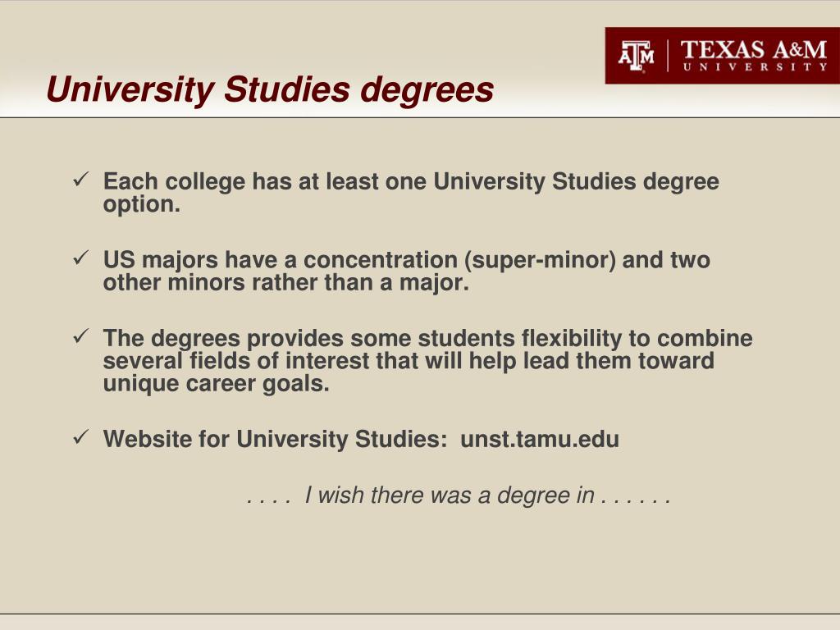This screenshot has height=630, width=840.
Task: Select the checkmark beside 'Each college has'
Action: [80, 180]
